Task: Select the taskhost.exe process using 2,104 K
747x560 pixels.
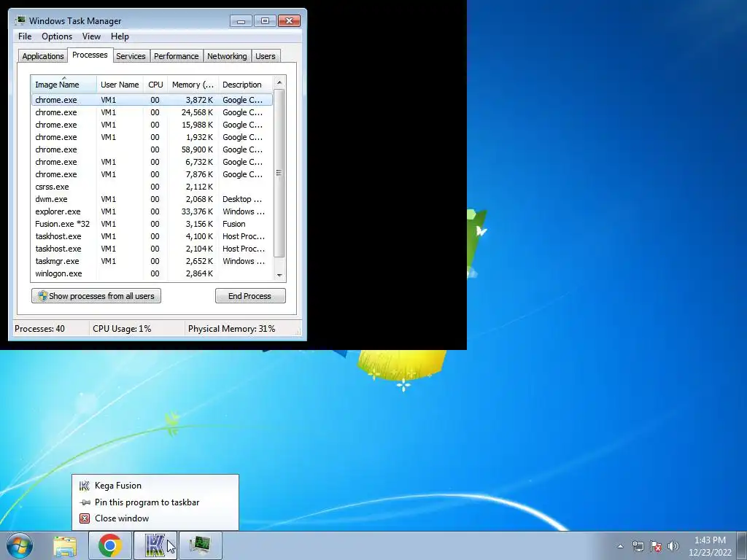Action: 152,249
